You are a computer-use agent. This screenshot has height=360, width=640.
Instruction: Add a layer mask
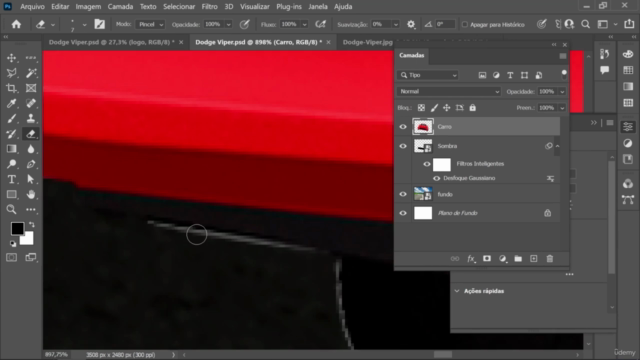[x=487, y=259]
